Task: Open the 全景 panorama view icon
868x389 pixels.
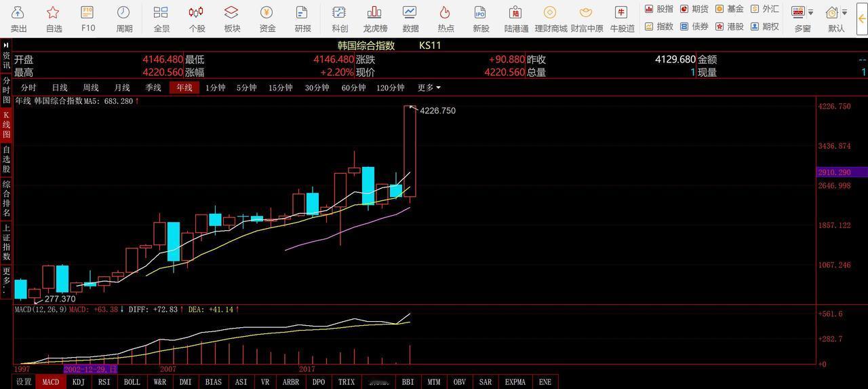Action: (161, 18)
